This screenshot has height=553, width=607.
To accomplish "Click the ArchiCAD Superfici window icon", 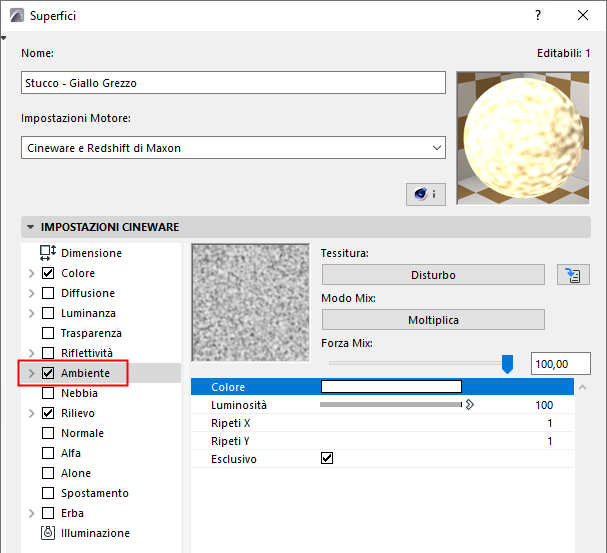I will pos(17,15).
